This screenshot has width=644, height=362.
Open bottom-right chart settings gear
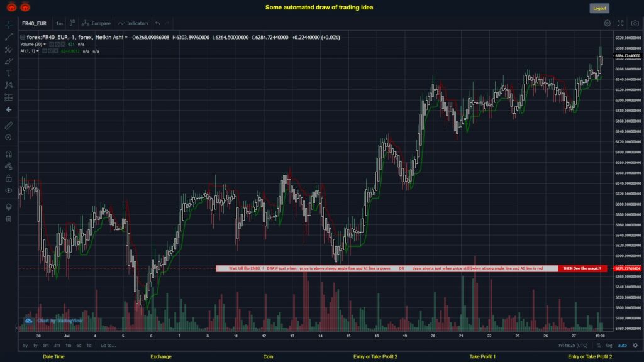635,346
